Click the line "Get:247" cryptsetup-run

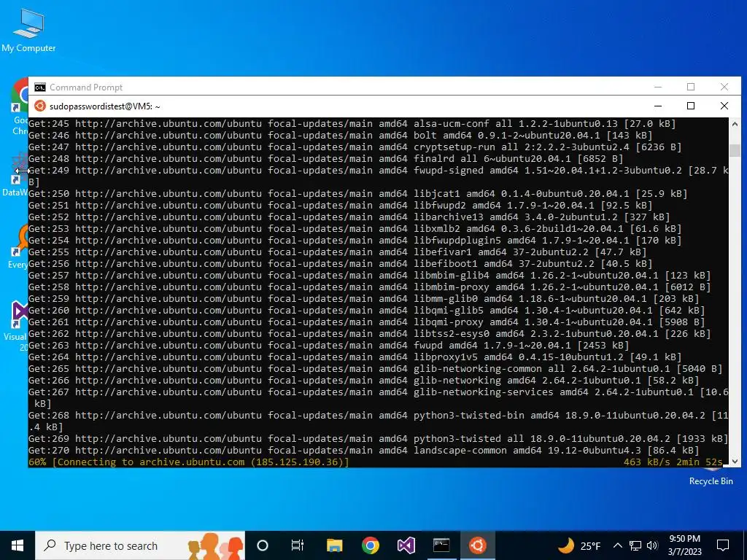click(355, 147)
